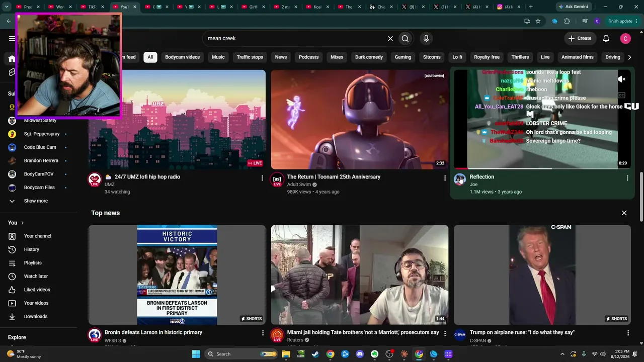Viewport: 644px width, 362px height.
Task: Bookmark this page with the star icon
Action: pos(538,21)
